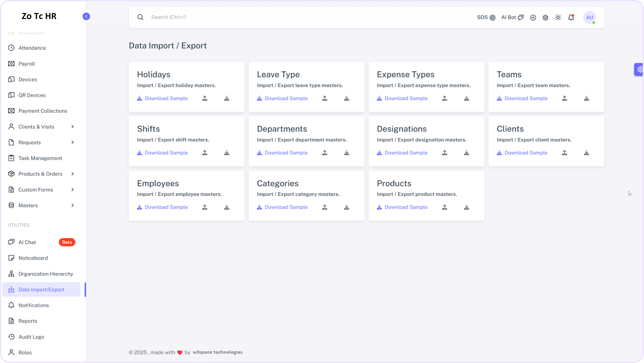Click the export icon in Teams card
The width and height of the screenshot is (644, 363).
pyautogui.click(x=587, y=98)
